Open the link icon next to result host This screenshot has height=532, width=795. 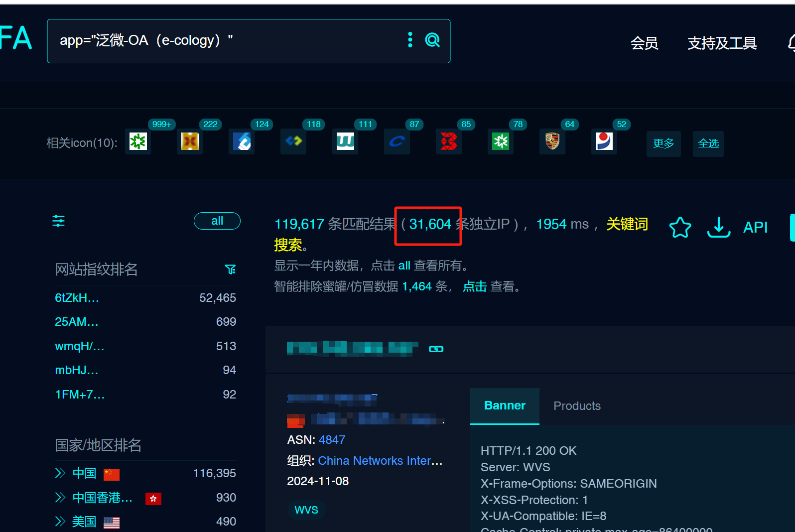click(436, 349)
